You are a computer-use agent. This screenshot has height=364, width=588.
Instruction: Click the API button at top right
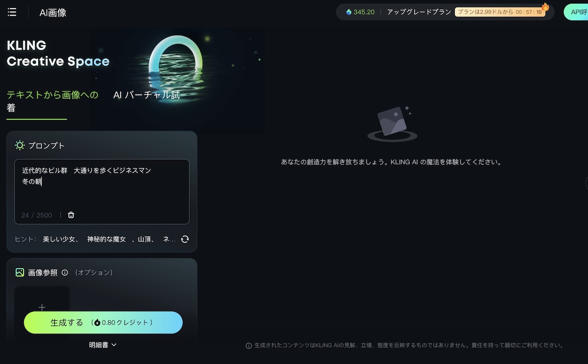pos(576,12)
